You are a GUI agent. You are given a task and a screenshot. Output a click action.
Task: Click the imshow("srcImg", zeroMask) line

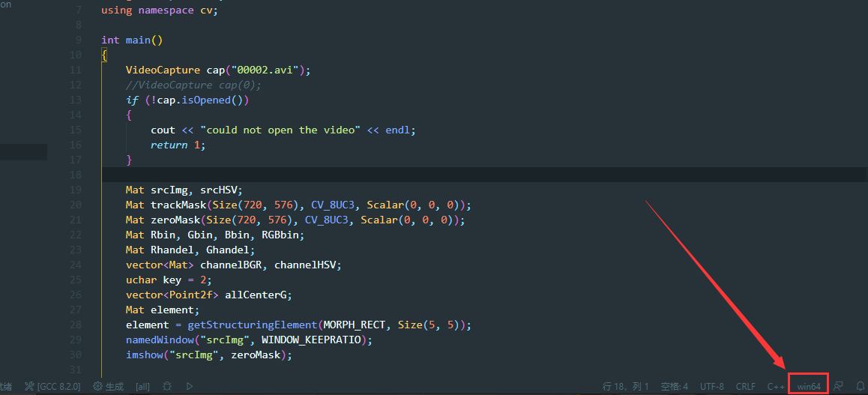208,354
